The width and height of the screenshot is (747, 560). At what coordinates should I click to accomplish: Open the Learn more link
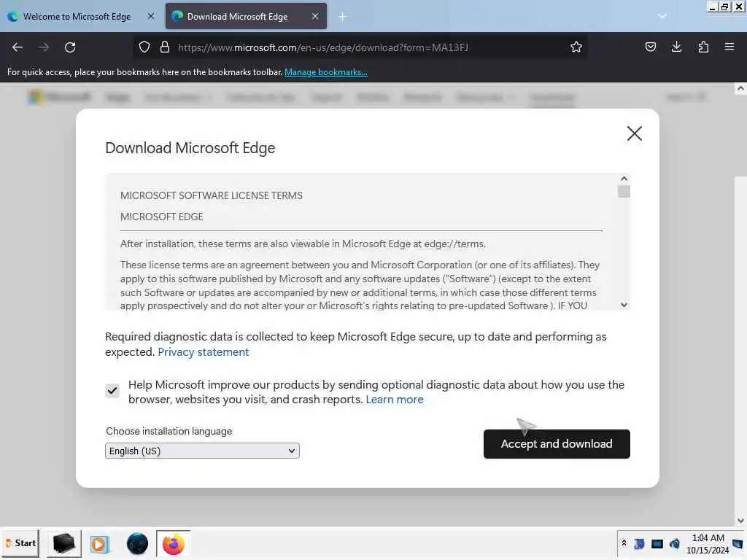click(x=395, y=400)
